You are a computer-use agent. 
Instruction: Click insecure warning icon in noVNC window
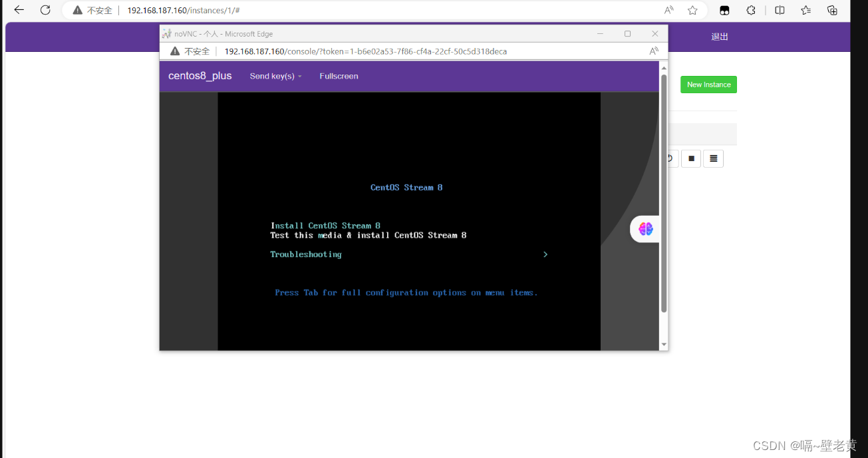[175, 51]
